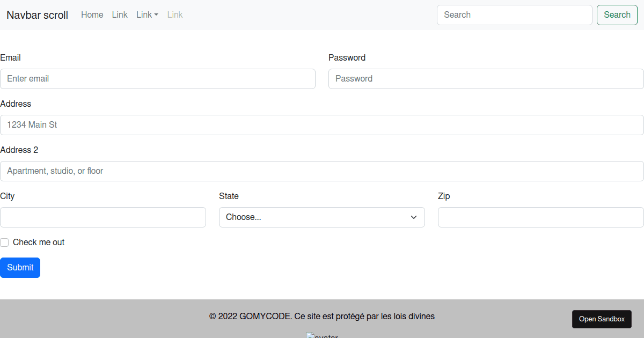644x338 pixels.
Task: Click the navbar "Search" text box
Action: click(x=514, y=14)
